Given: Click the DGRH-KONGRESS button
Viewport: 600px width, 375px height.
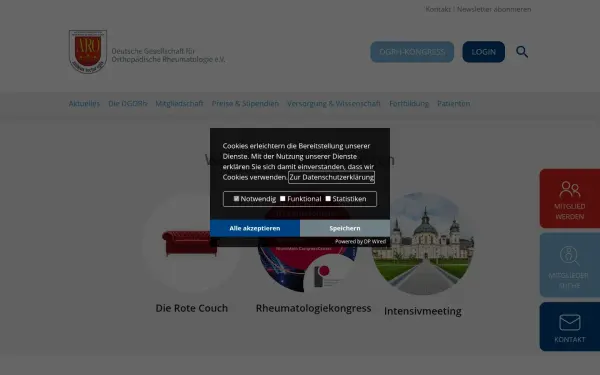Looking at the screenshot, I should pos(412,52).
